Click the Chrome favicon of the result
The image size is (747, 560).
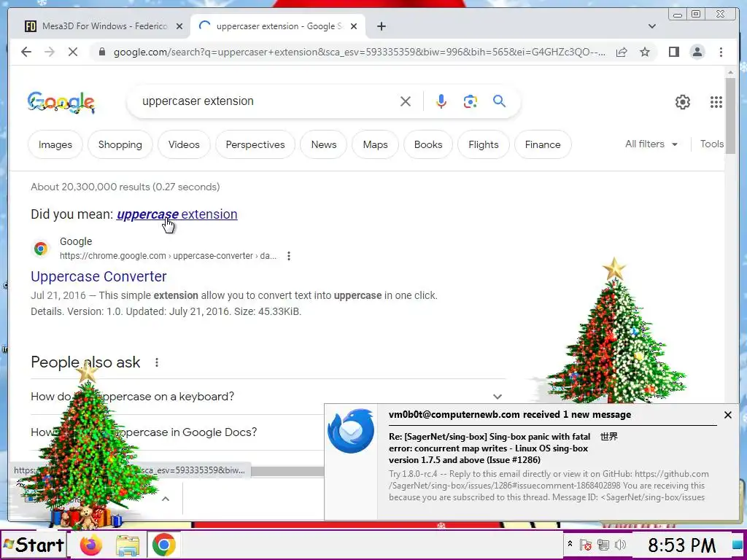(x=41, y=249)
